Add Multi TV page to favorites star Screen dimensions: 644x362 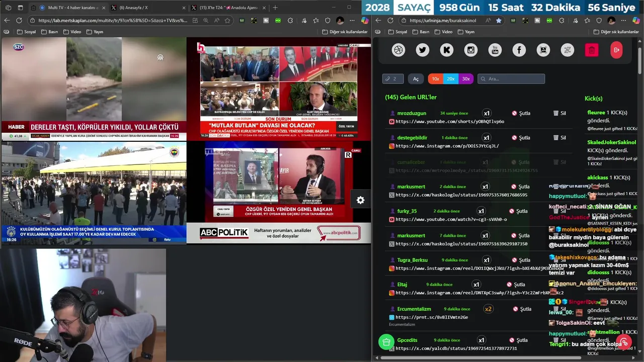(227, 20)
